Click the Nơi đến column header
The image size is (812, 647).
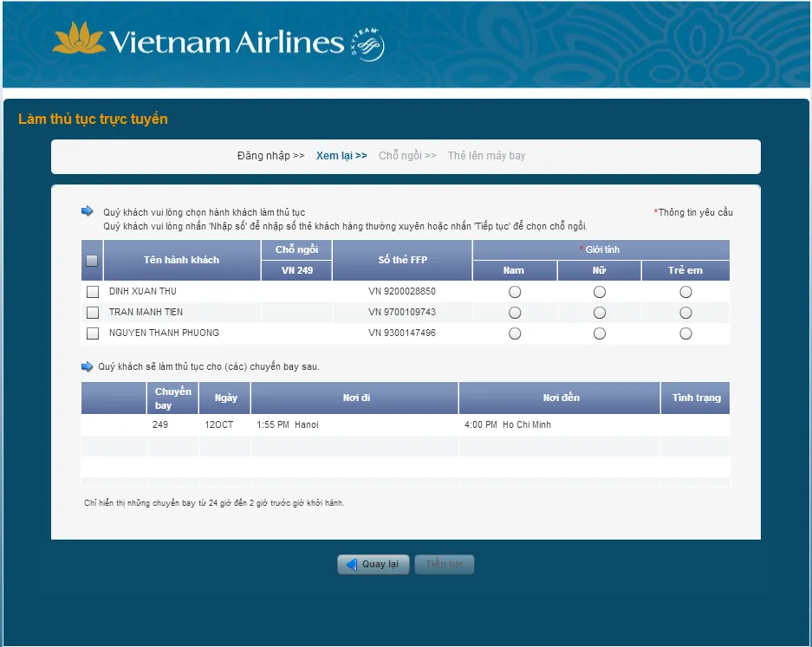561,398
